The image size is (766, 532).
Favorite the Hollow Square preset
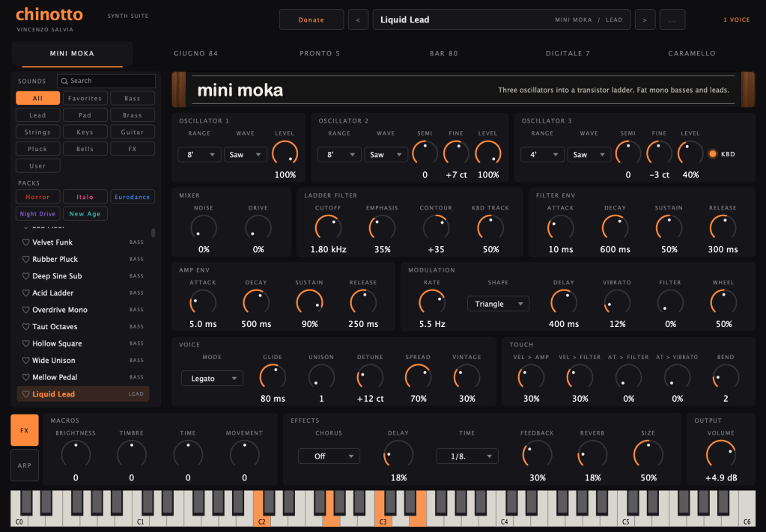(x=26, y=343)
